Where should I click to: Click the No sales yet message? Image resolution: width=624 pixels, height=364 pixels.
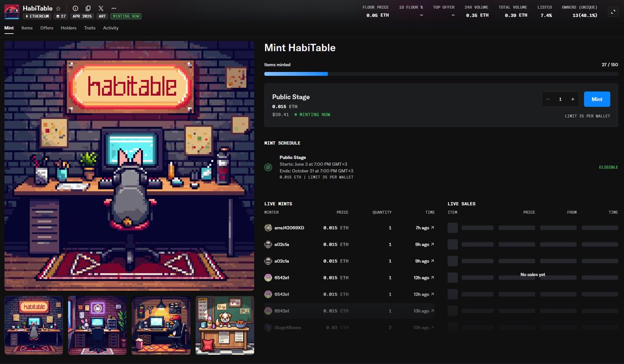(x=532, y=275)
